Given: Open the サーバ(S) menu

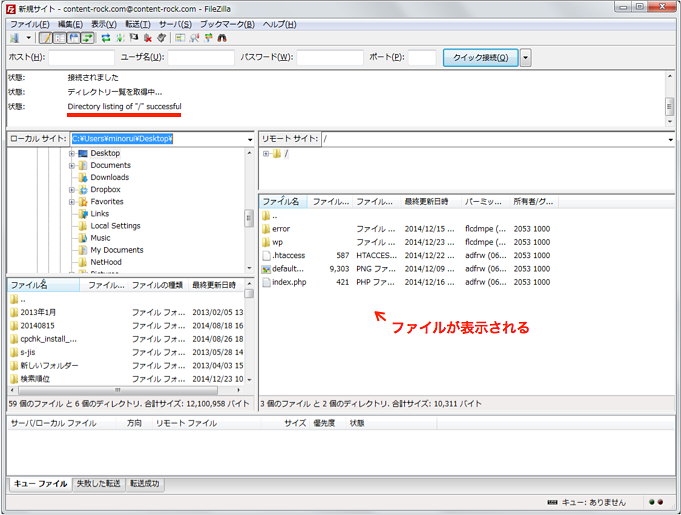Looking at the screenshot, I should (x=175, y=24).
